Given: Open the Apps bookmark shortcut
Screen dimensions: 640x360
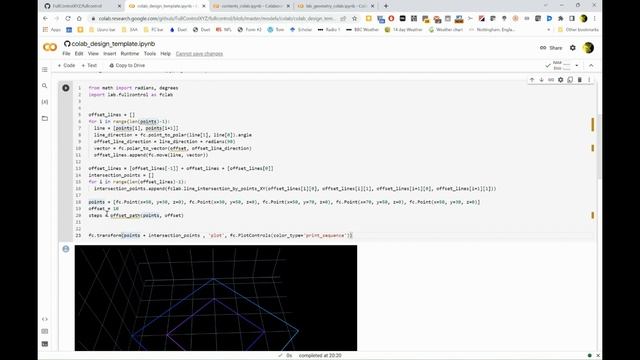Looking at the screenshot, I should coord(52,30).
